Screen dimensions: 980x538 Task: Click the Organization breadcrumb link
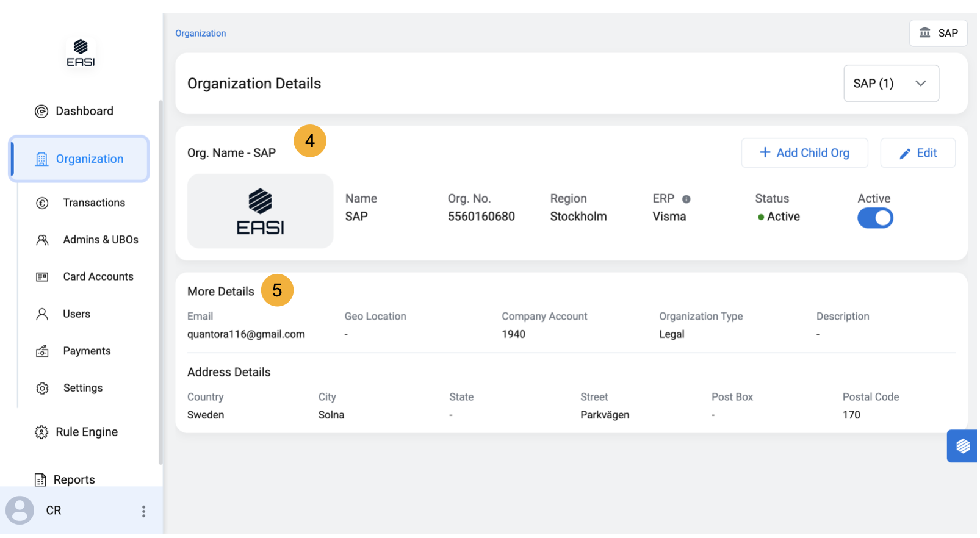200,34
